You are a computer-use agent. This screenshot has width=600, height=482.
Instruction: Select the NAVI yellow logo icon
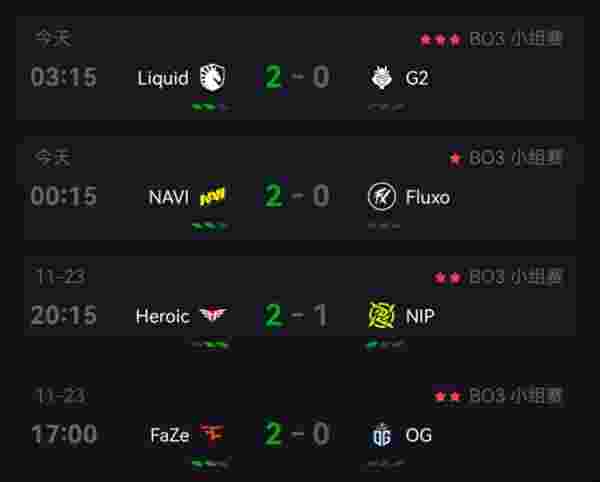tap(212, 196)
